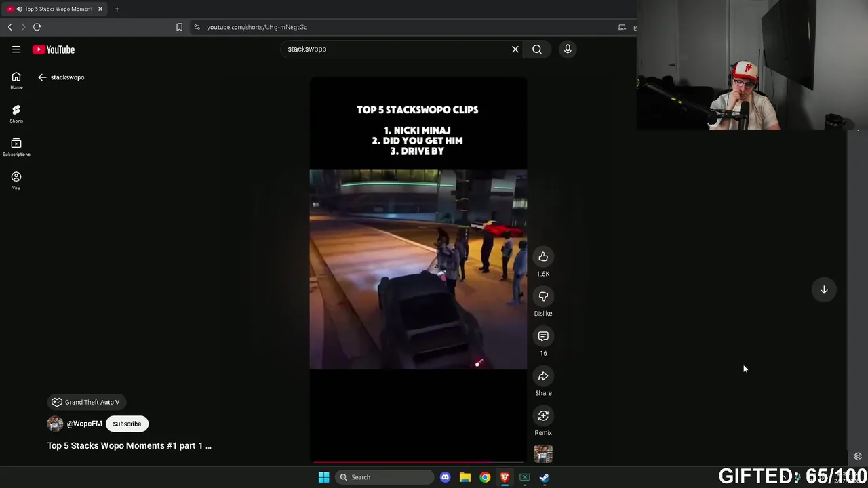Viewport: 868px width, 488px height.
Task: Open the Xbox app in the taskbar
Action: 524,477
